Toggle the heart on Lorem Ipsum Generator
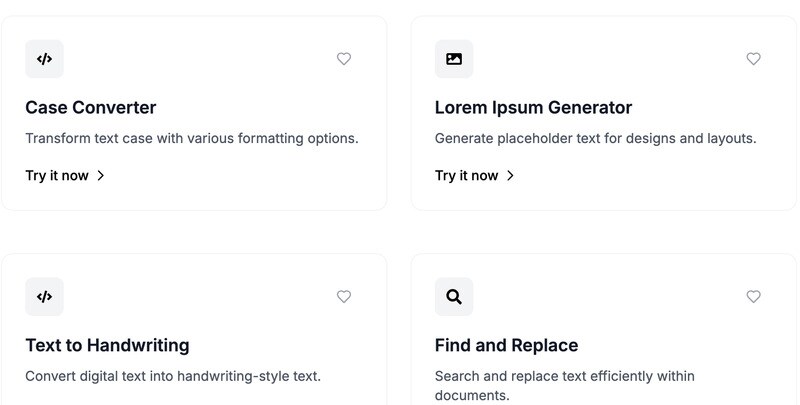 pos(754,59)
